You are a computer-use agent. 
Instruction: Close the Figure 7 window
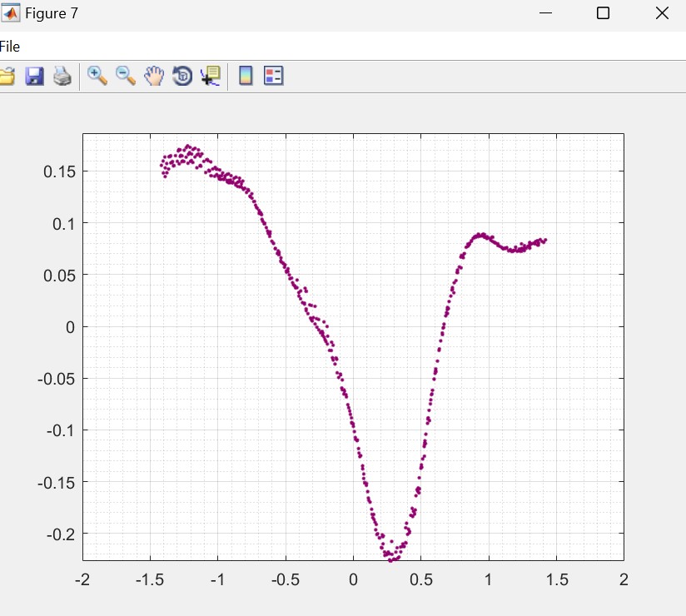coord(662,13)
